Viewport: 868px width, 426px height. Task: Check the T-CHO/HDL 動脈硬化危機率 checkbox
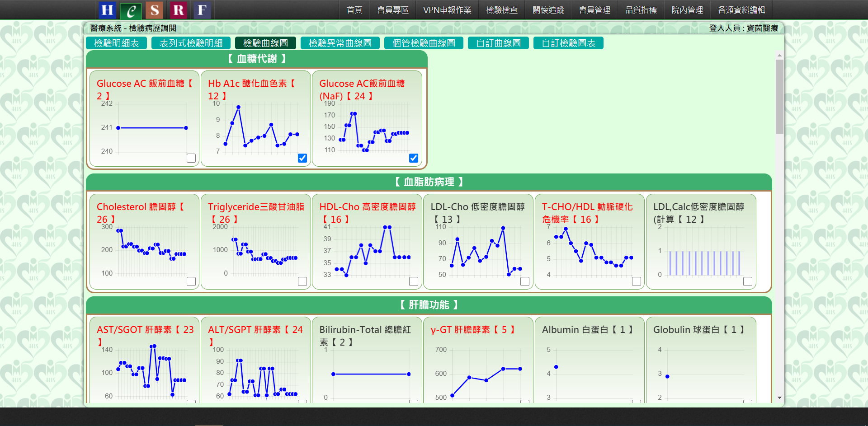click(x=637, y=281)
